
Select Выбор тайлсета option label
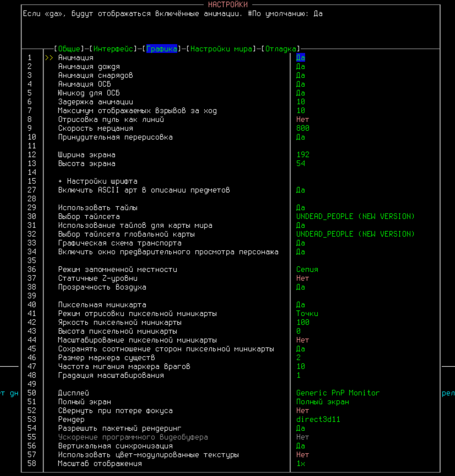coord(89,216)
